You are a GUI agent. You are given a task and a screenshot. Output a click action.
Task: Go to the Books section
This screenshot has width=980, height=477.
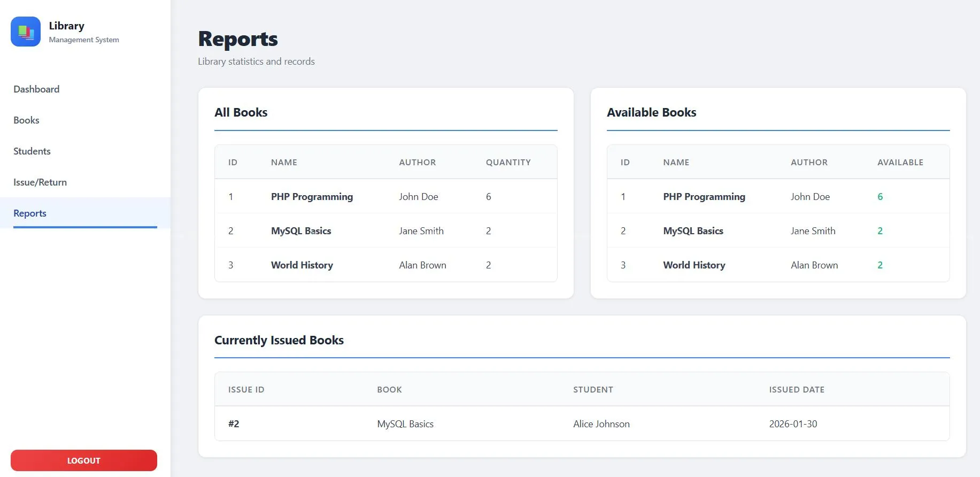click(26, 120)
